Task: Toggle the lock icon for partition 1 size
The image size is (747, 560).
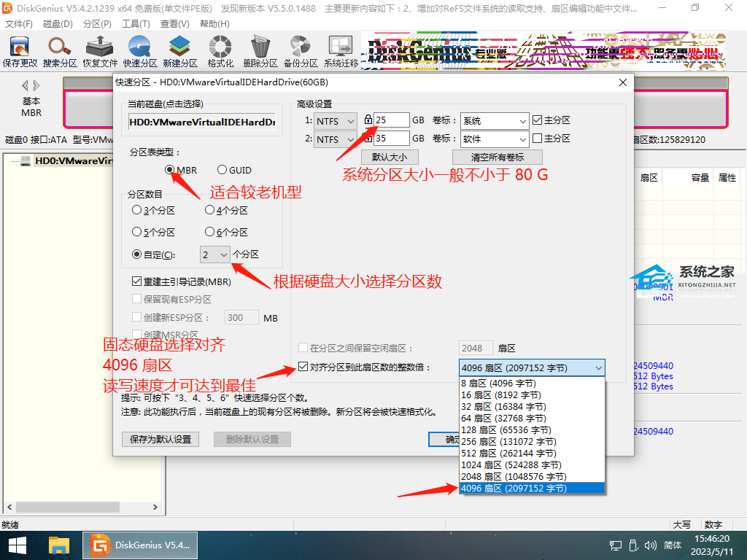Action: pos(368,120)
